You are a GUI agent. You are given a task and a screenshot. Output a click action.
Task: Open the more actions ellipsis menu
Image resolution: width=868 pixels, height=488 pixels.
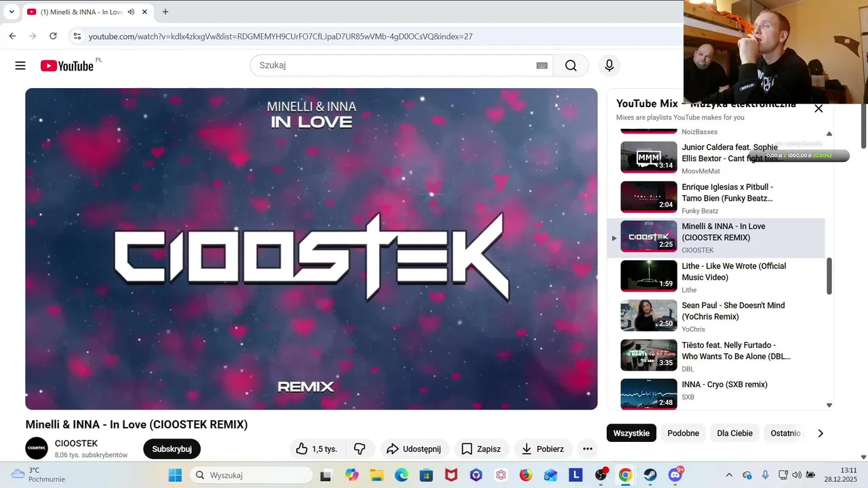[x=587, y=449]
